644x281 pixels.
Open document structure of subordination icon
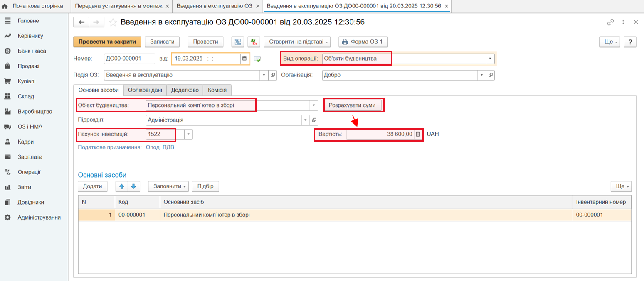point(238,42)
